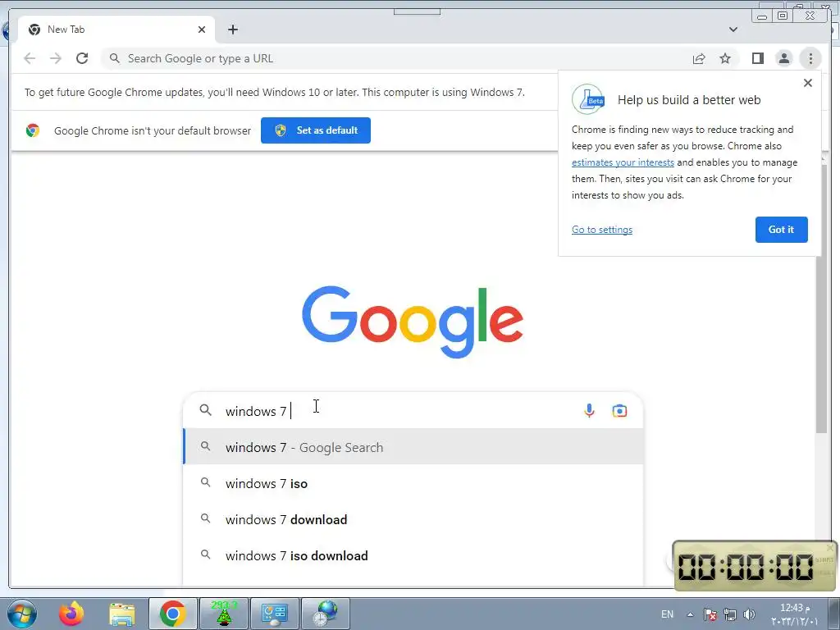The image size is (840, 630).
Task: Focus the address bar URL field
Action: tap(396, 58)
